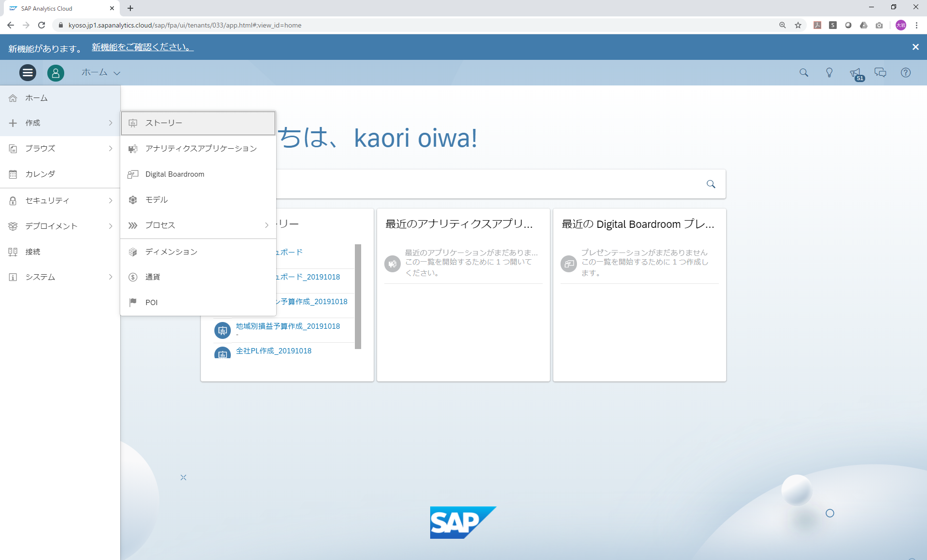Open the discussions chat icon
This screenshot has height=560, width=927.
[x=881, y=72]
